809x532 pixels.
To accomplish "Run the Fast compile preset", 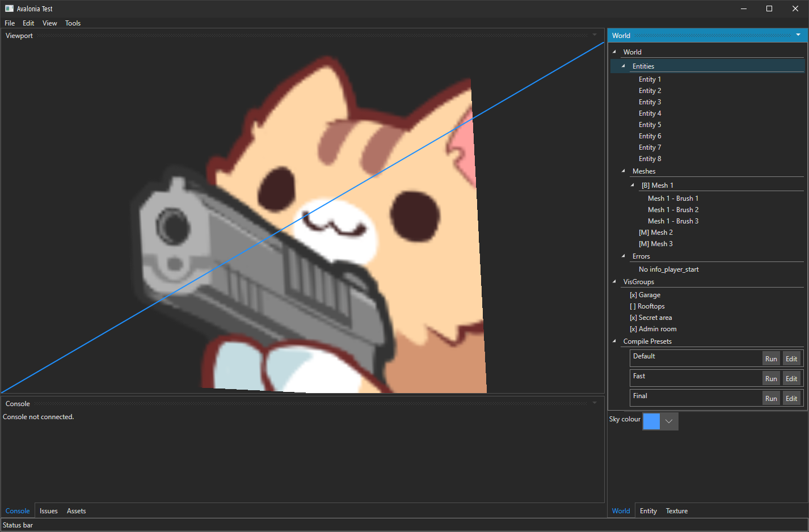I will point(771,378).
